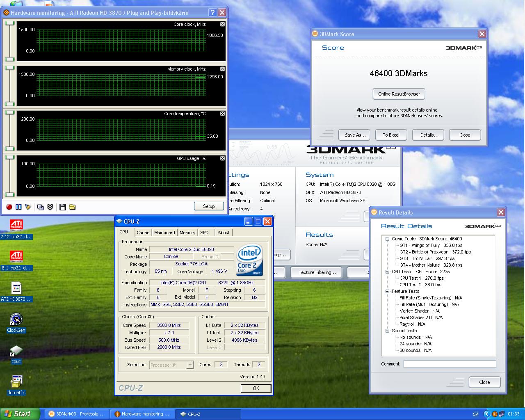
Task: Select the CPU tab in CPU-Z
Action: coord(123,232)
